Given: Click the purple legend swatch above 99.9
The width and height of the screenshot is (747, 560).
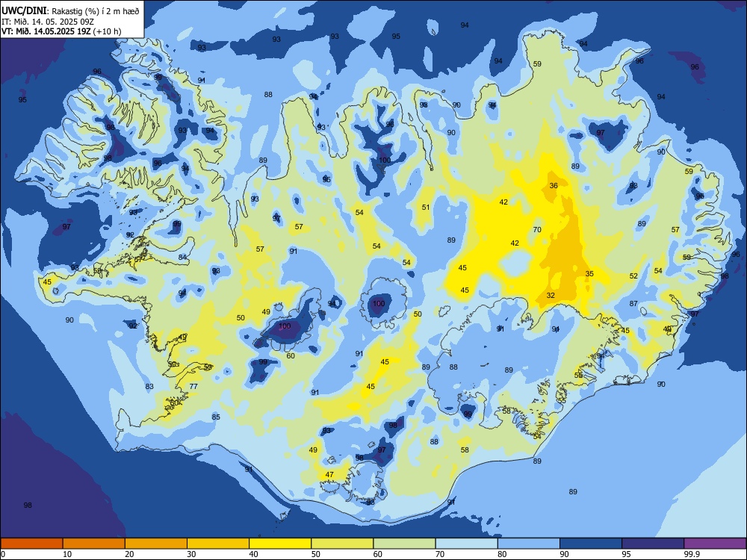Looking at the screenshot, I should 715,544.
